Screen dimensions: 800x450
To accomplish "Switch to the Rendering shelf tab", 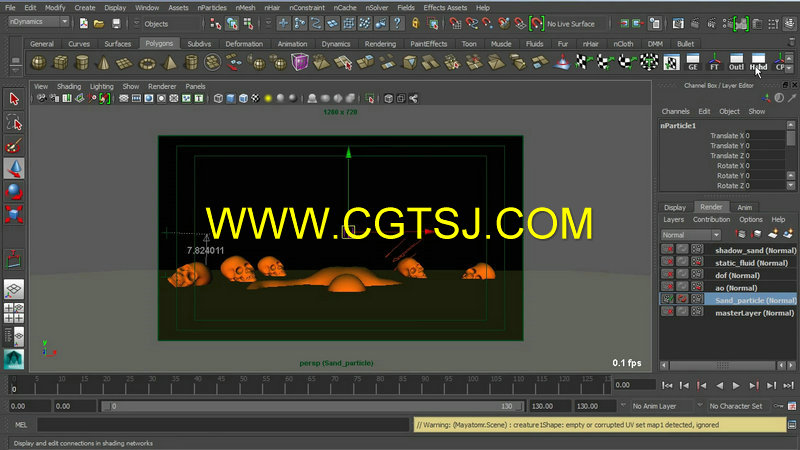I will [x=380, y=44].
